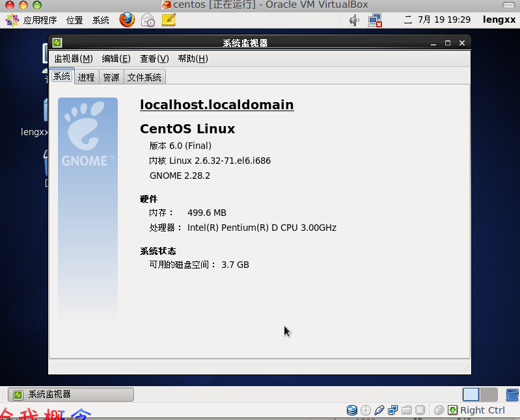Click the window resize grip corner
Image resolution: width=520 pixels, height=420 pixels.
[x=466, y=368]
